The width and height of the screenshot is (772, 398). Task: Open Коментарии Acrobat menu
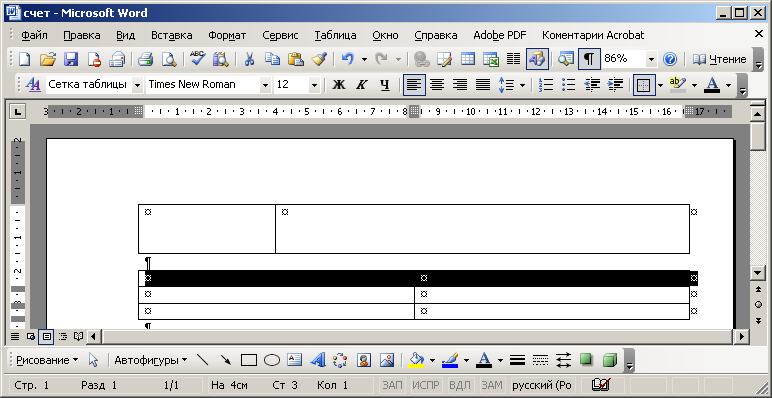pos(593,35)
